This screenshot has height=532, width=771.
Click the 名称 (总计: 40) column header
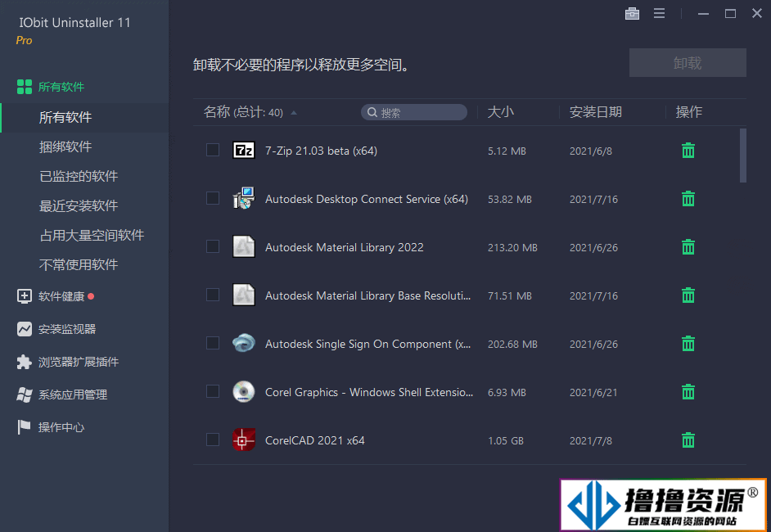tap(243, 112)
